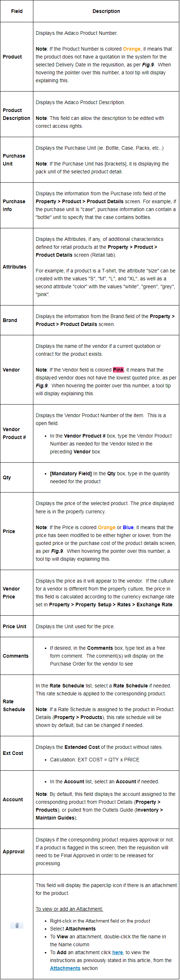Click the Description column header
The width and height of the screenshot is (180, 980).
(x=106, y=11)
